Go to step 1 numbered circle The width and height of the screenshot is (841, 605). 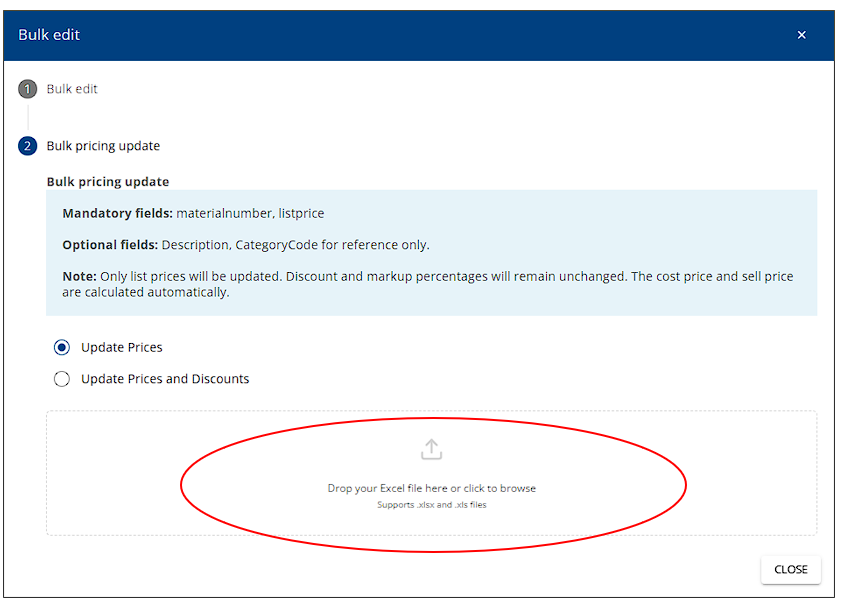(x=27, y=89)
